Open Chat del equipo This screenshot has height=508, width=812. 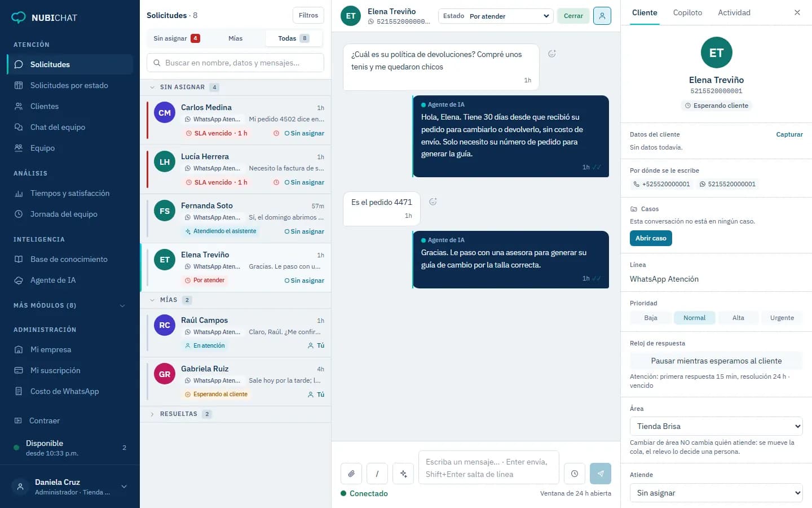pyautogui.click(x=70, y=127)
